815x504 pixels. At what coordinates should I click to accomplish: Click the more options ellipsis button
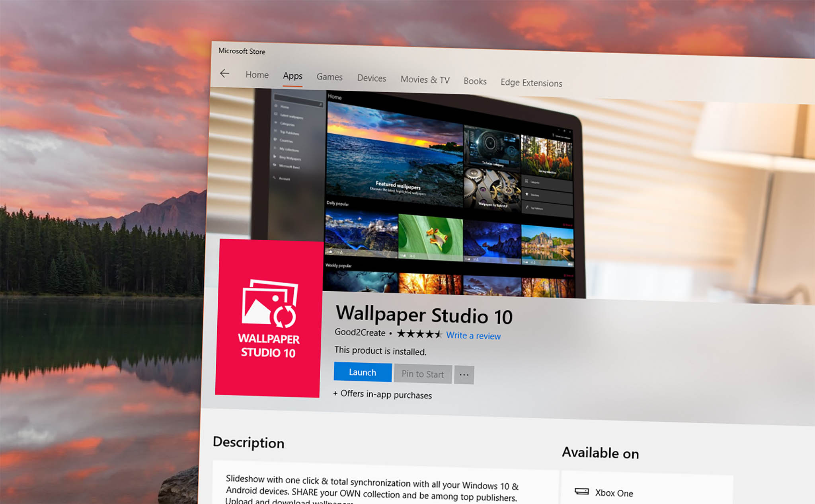[x=464, y=372]
